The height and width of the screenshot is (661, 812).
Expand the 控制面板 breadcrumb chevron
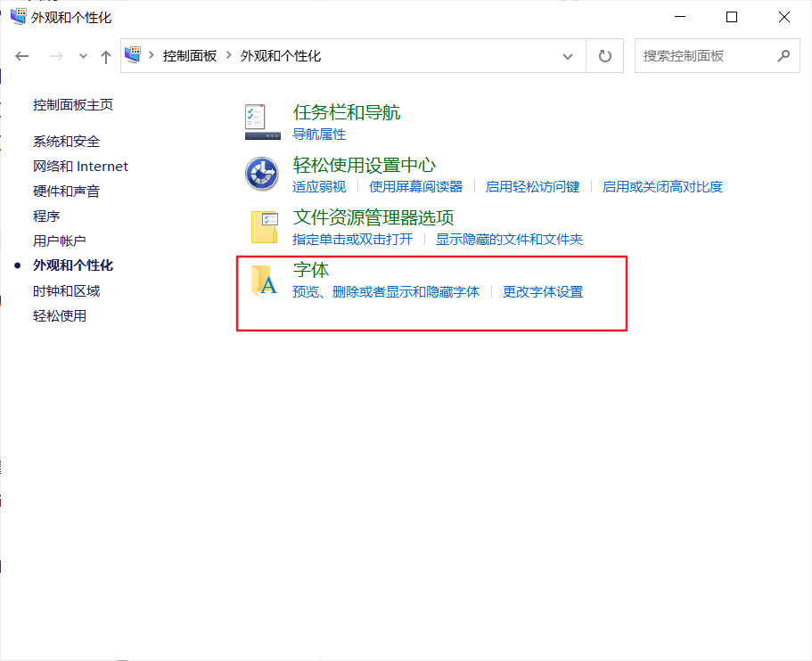tap(229, 56)
